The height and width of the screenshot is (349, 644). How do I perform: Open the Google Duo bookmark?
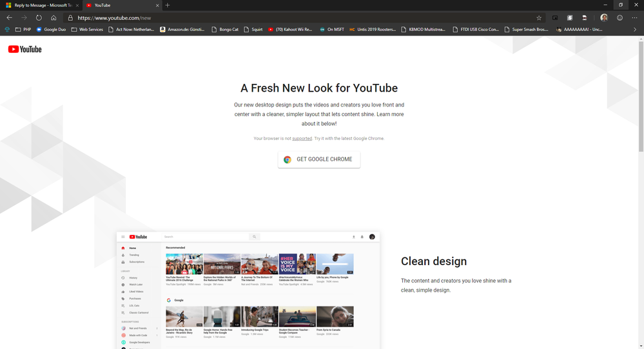(x=51, y=29)
